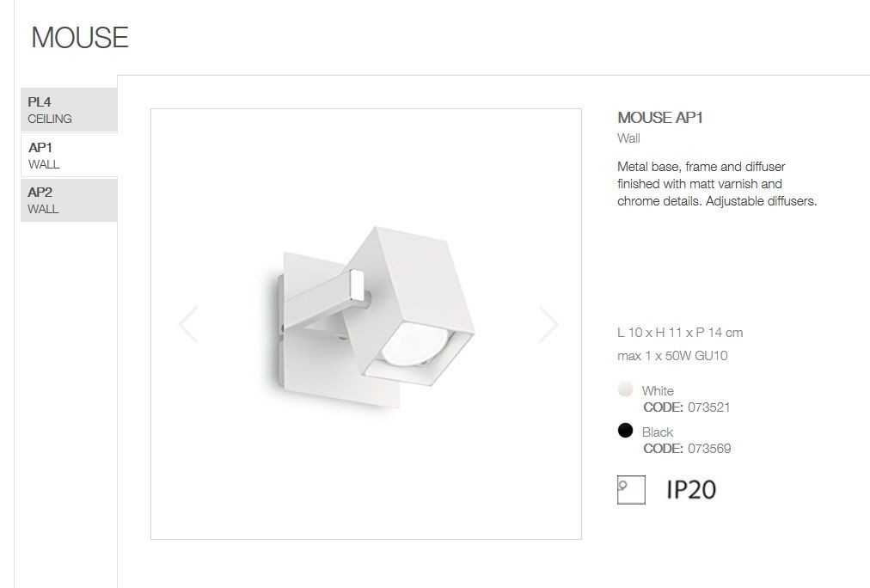Switch to the AP1 Wall tab
Screen dimensions: 870x588
69,156
